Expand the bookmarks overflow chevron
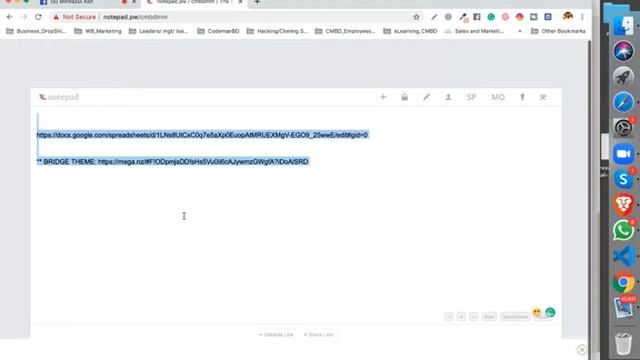The width and height of the screenshot is (640, 360). pyautogui.click(x=520, y=31)
